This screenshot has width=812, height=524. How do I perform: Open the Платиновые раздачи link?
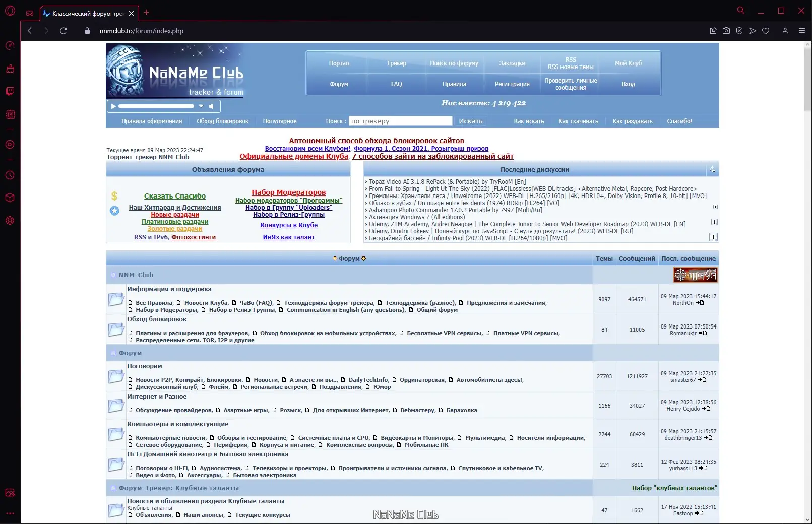point(175,222)
